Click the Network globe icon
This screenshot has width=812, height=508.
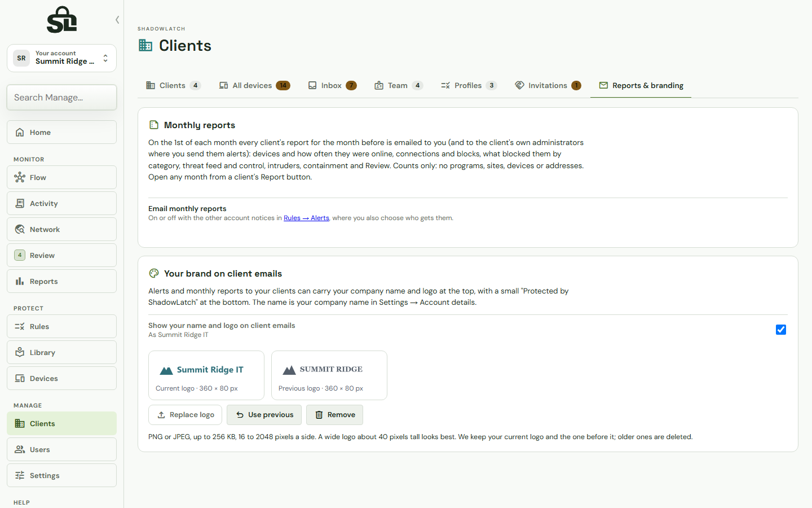coord(20,229)
